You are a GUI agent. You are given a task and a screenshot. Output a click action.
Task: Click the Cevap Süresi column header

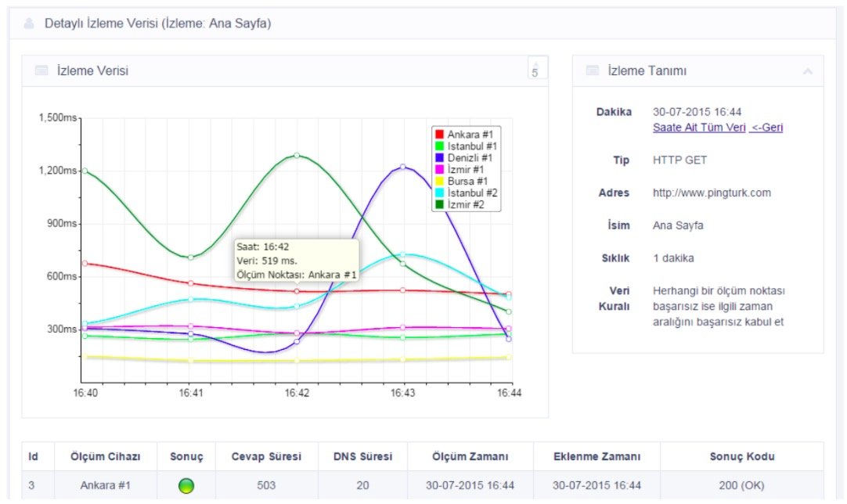tap(266, 456)
